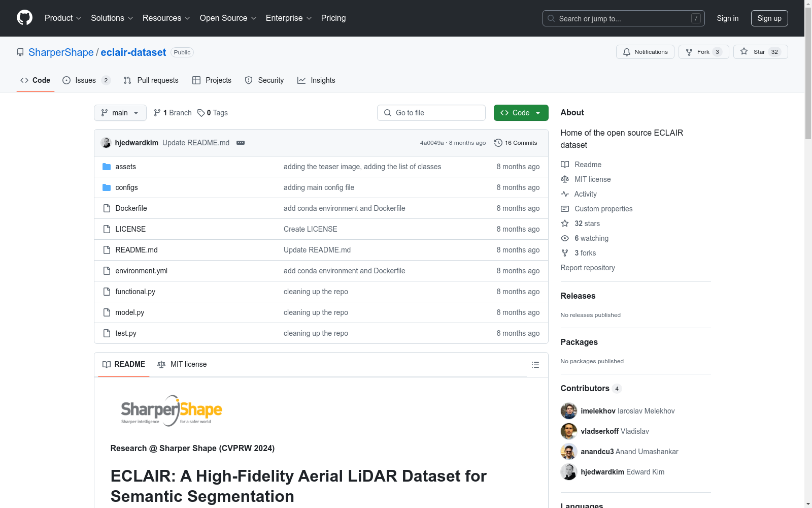This screenshot has height=508, width=812.
Task: Click the Sharper Shape logo image
Action: pos(172,410)
